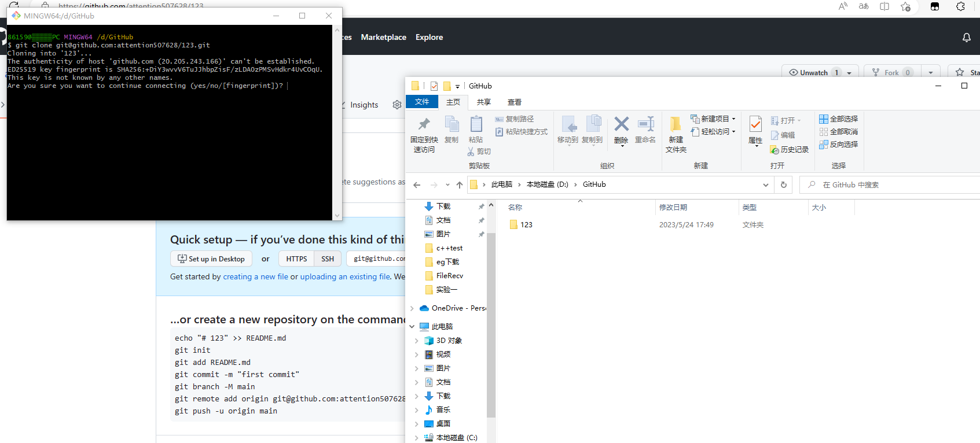Select 复制路径 in the clipboard group
The height and width of the screenshot is (443, 980).
coord(515,119)
